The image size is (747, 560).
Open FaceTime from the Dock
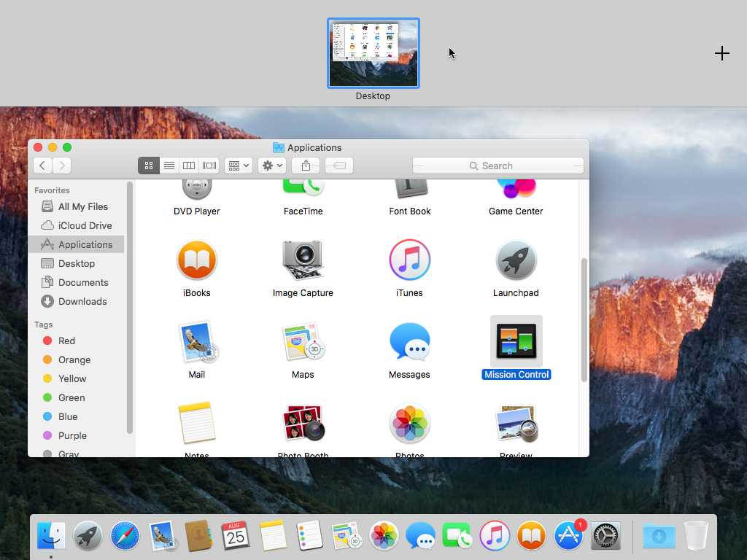click(457, 535)
